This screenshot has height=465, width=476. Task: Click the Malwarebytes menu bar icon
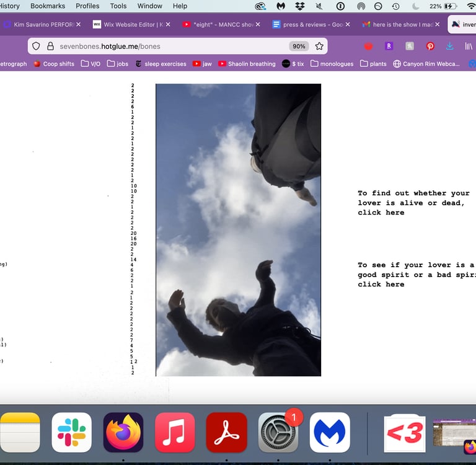(281, 6)
